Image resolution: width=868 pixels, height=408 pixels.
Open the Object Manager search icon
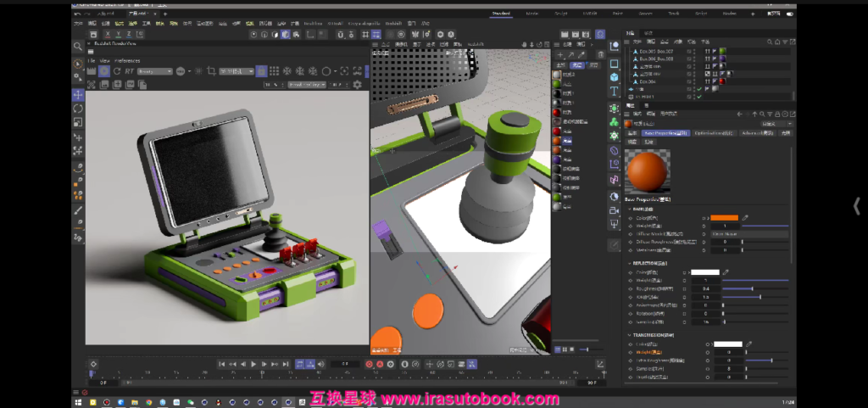[x=770, y=42]
